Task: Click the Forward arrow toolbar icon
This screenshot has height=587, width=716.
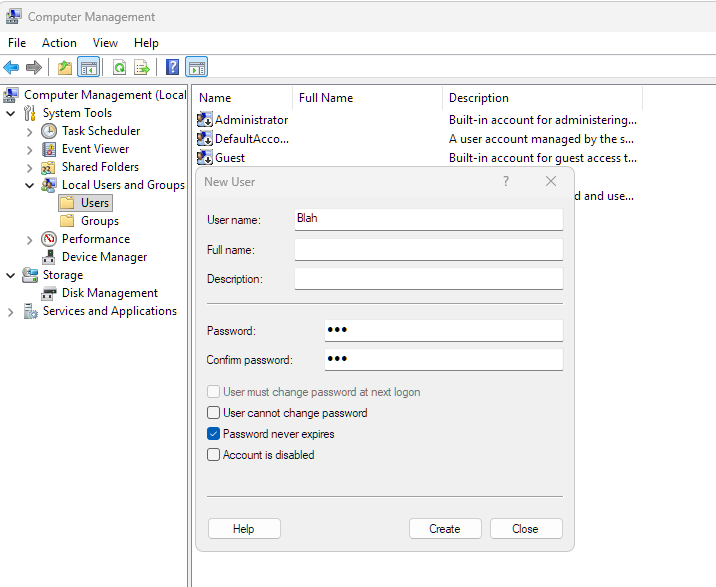Action: 34,68
